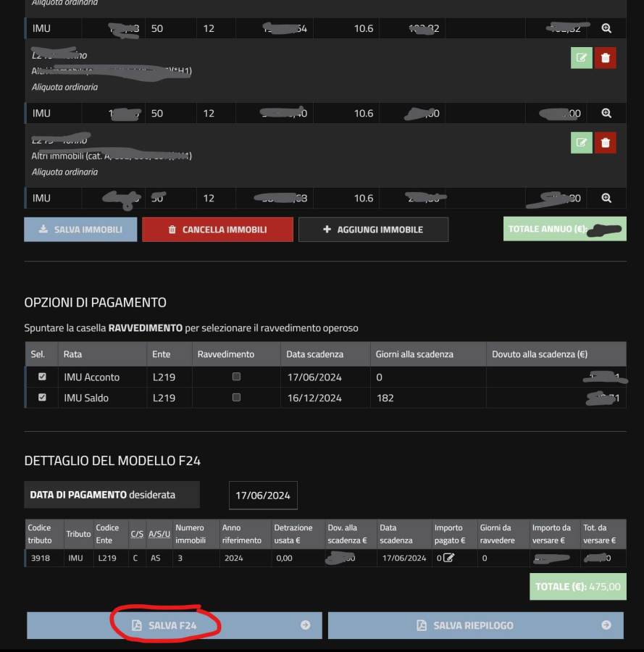Uncheck the IMU Acconto selection box
644x652 pixels.
pyautogui.click(x=42, y=377)
